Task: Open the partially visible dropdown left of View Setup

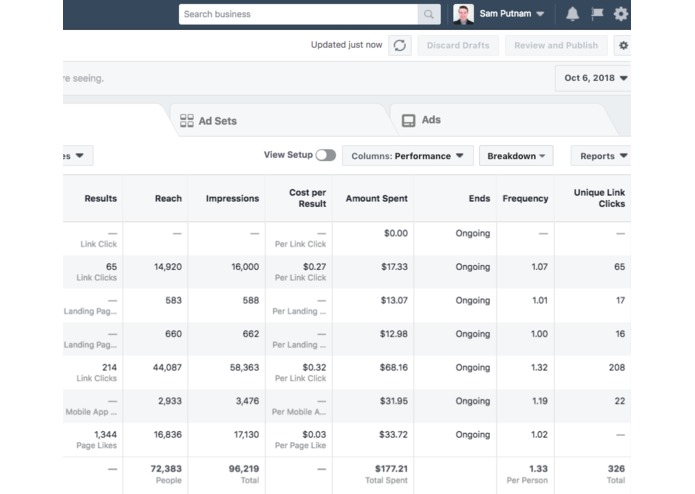Action: [x=78, y=156]
